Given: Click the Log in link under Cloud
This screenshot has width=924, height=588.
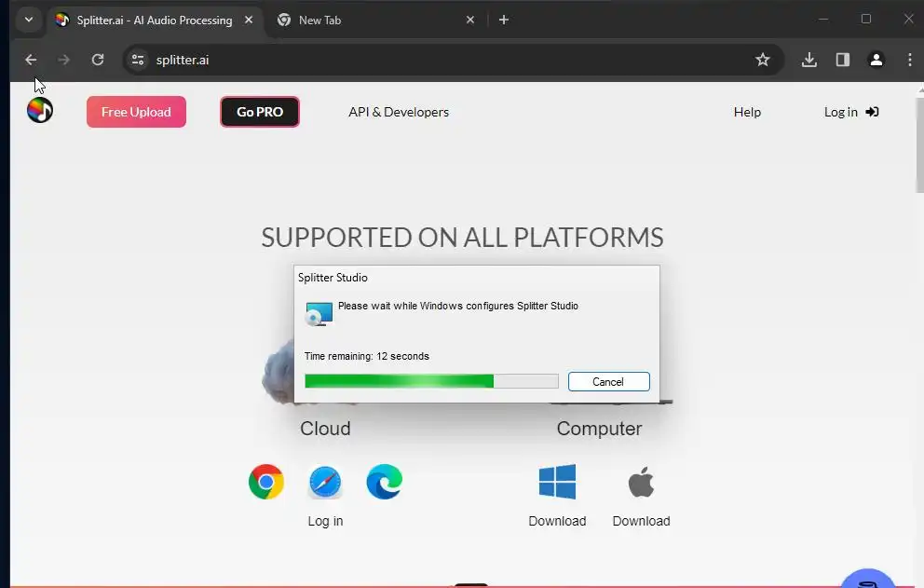Looking at the screenshot, I should [325, 521].
